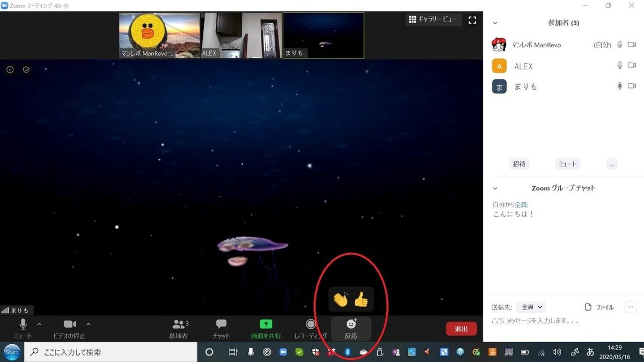Open Bluetooth icon in taskbar
Image resolution: width=644 pixels, height=362 pixels.
347,352
